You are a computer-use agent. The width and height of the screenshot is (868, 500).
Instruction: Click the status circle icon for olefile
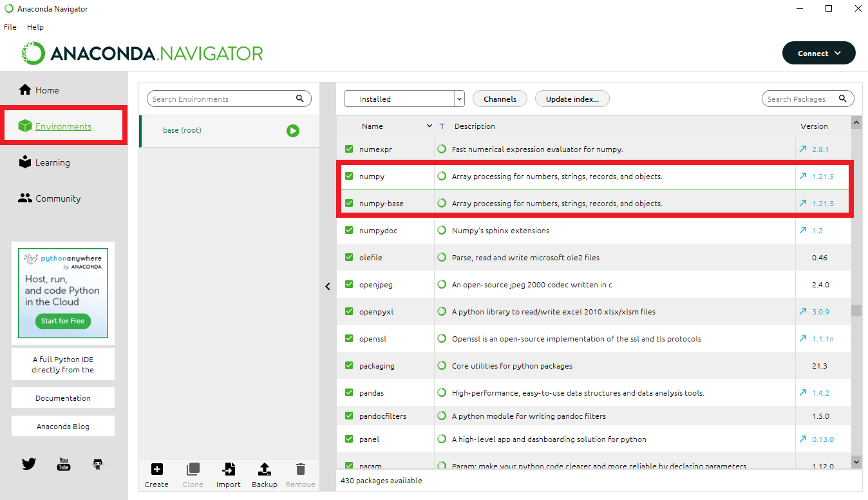pyautogui.click(x=442, y=257)
